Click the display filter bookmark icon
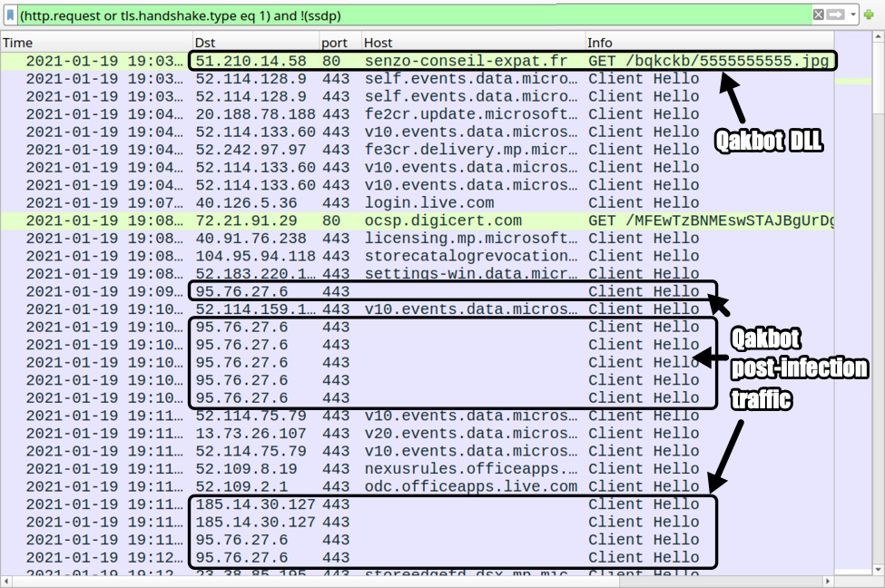Image resolution: width=885 pixels, height=588 pixels. [x=10, y=15]
